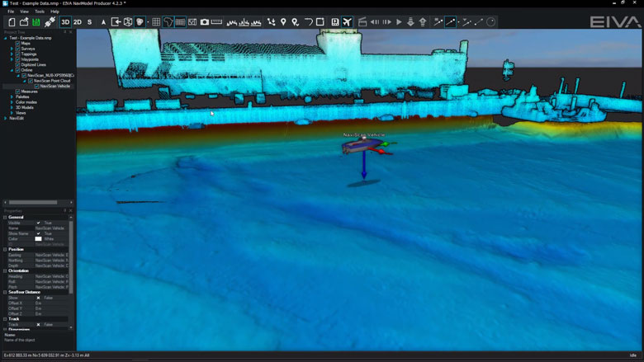Viewport: 644px width, 362px height.
Task: Click the airplane fly-through icon
Action: point(347,22)
